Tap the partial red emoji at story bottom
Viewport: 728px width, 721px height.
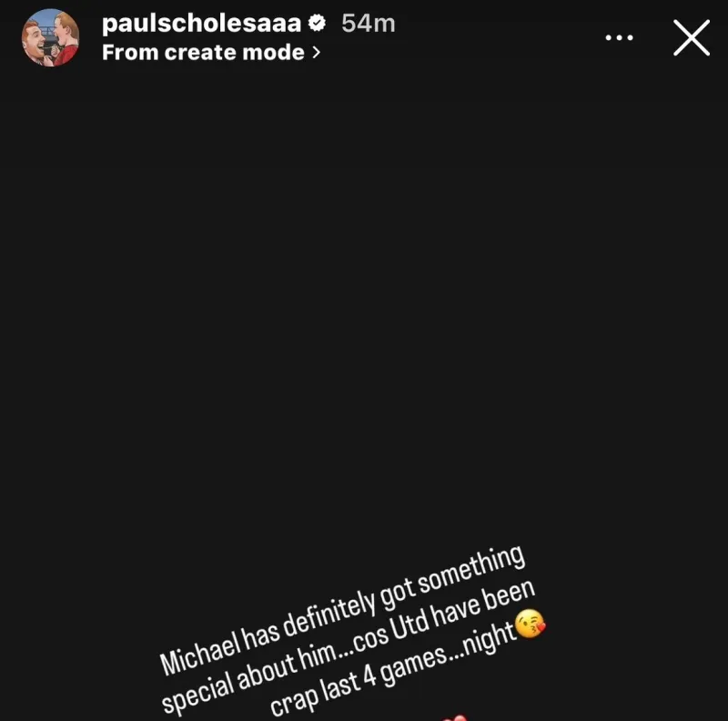[455, 717]
